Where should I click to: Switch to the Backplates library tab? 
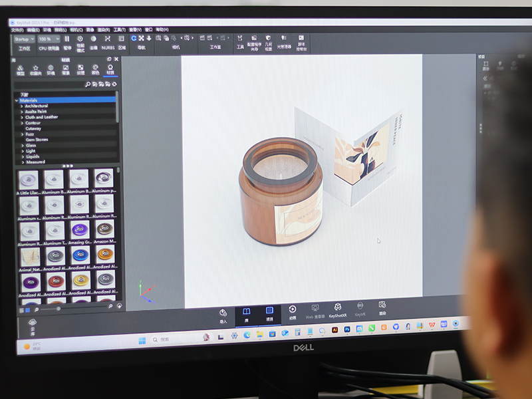point(66,70)
